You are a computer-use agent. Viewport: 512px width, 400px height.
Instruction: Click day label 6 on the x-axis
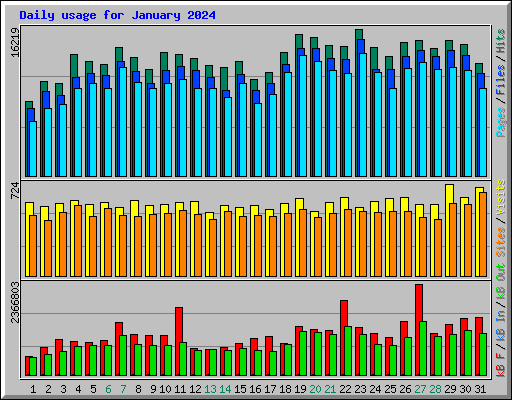[108, 389]
